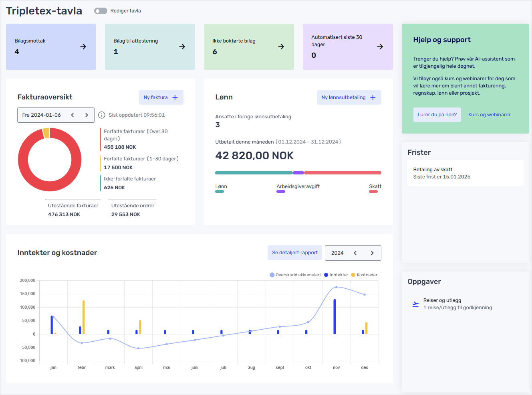Toggle Overskudd akkumulert chart legend
This screenshot has height=395, width=532.
tap(295, 275)
